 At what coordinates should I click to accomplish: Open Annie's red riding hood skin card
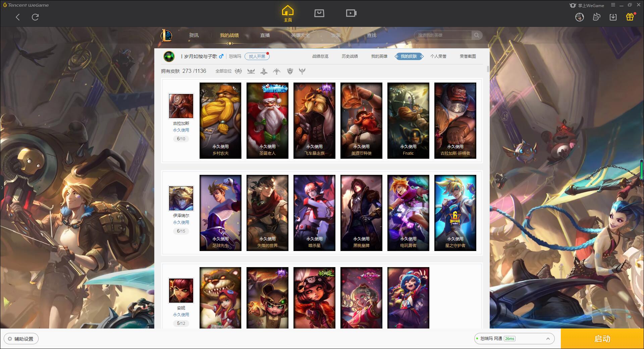coord(220,298)
